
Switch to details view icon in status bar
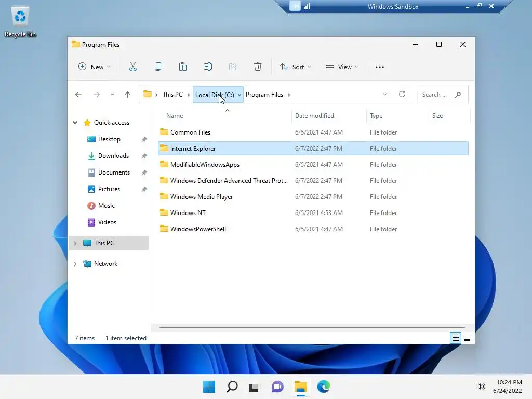tap(456, 338)
